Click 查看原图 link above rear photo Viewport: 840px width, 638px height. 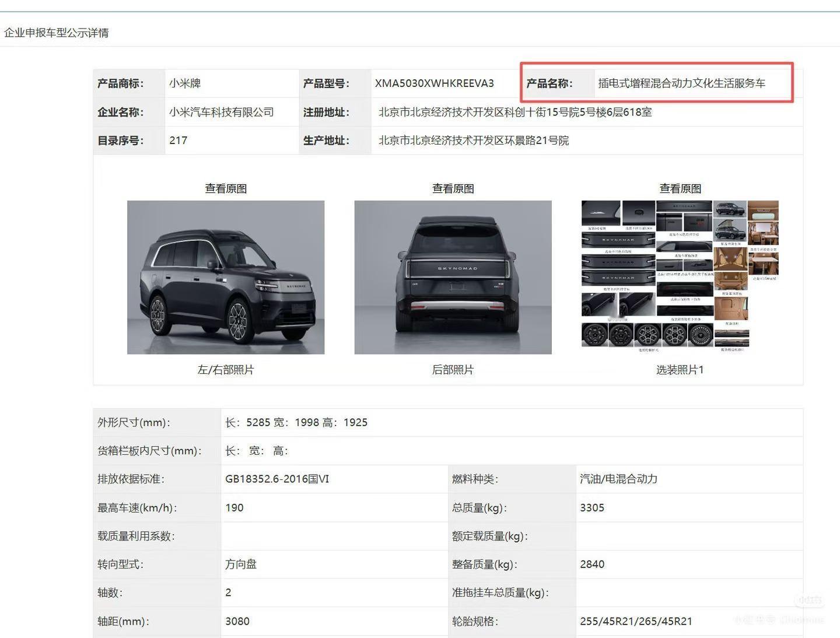point(453,188)
